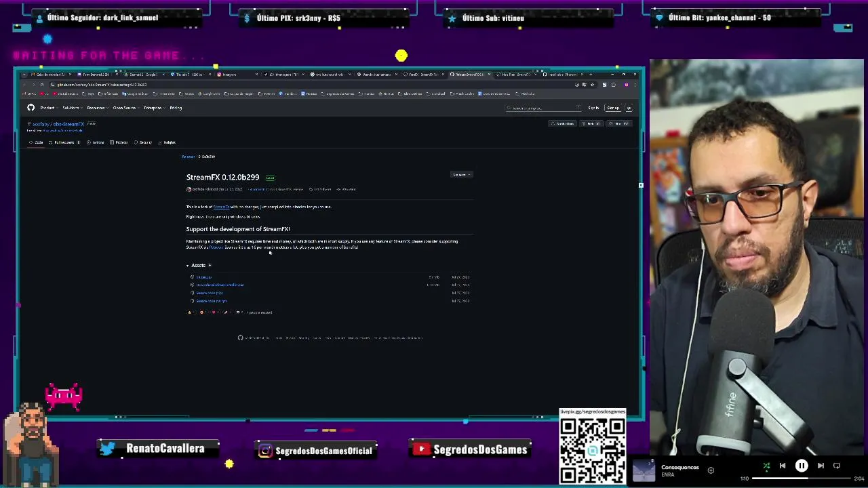This screenshot has height=488, width=868.
Task: Click the Consequences album art thumbnail
Action: [x=644, y=470]
